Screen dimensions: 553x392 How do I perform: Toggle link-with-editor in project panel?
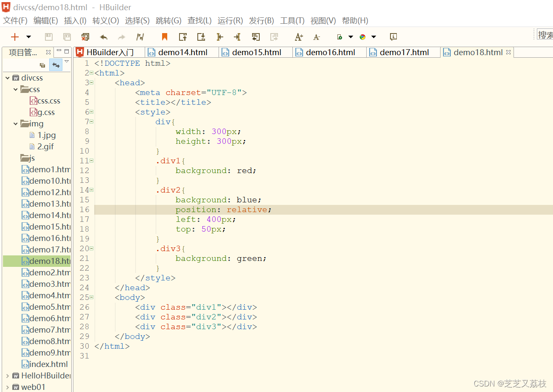click(56, 65)
